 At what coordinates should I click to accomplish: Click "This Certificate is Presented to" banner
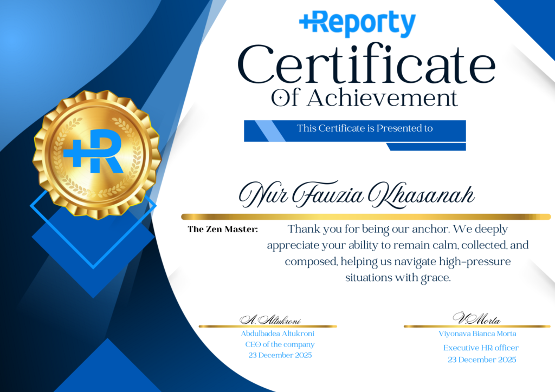(x=364, y=129)
